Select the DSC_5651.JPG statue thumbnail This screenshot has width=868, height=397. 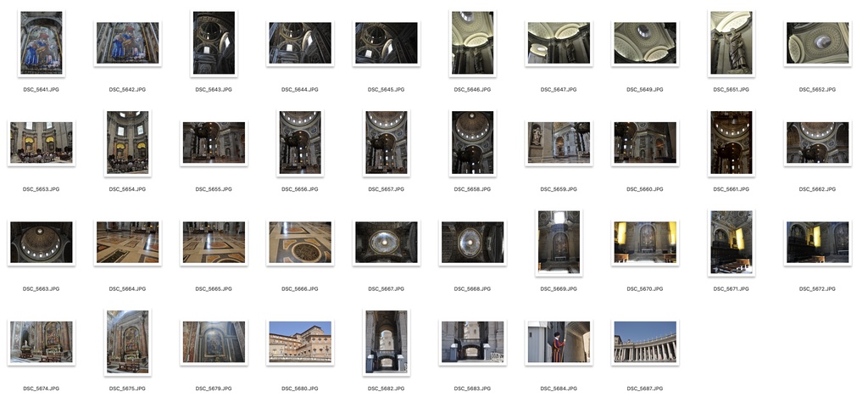[732, 42]
